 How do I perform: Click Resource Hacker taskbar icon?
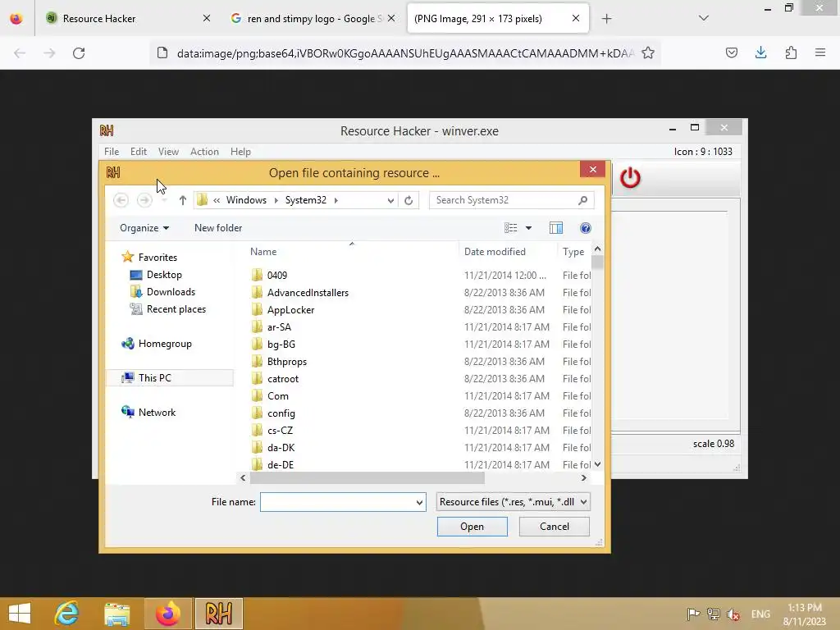click(218, 614)
